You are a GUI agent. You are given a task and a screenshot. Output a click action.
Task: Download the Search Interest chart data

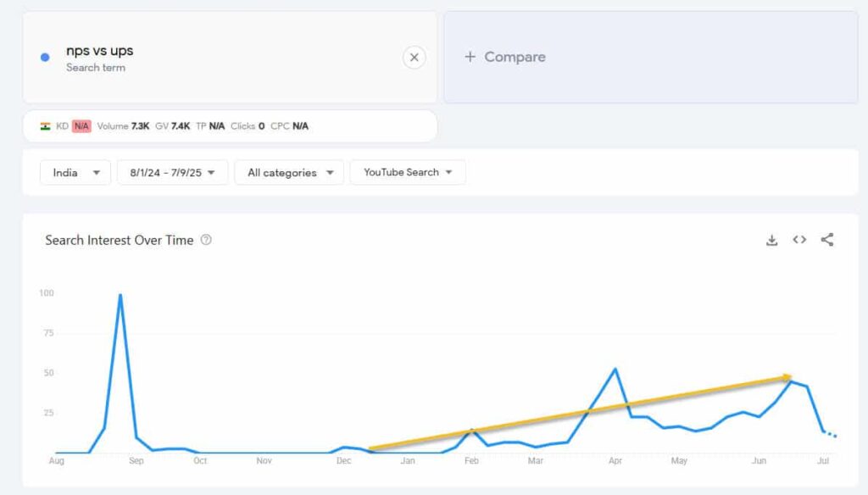click(771, 240)
